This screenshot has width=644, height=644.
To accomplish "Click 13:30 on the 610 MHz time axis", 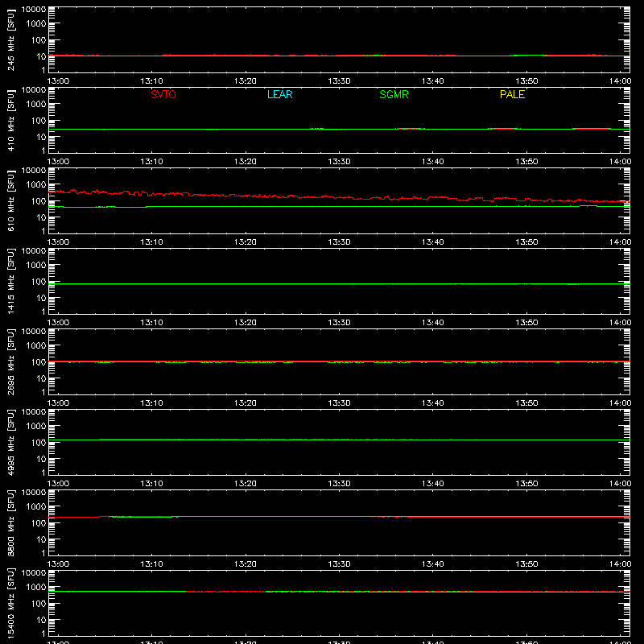I will point(339,242).
